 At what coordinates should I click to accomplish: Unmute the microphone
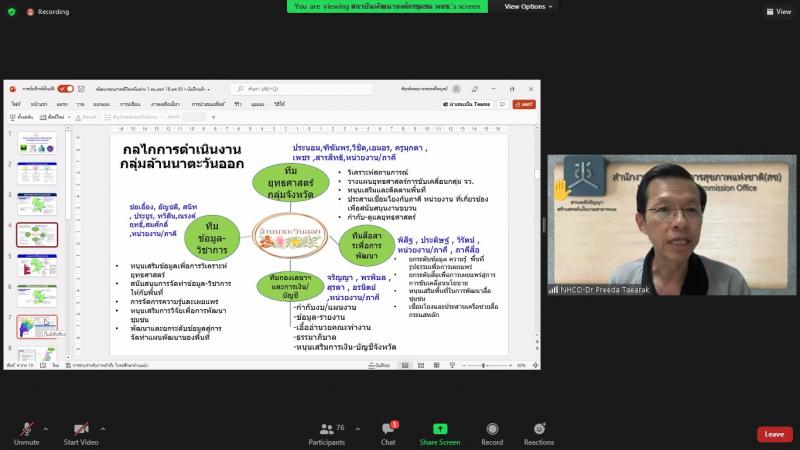click(x=27, y=434)
